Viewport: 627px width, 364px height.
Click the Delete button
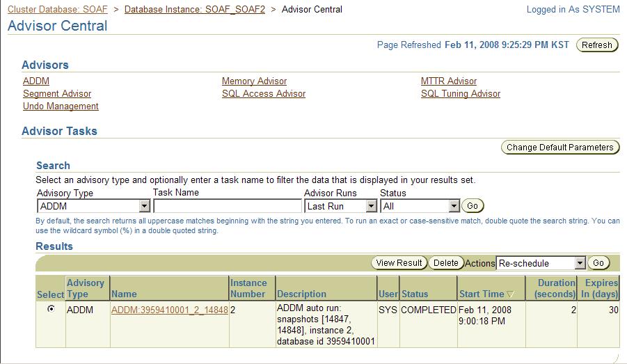click(x=446, y=263)
